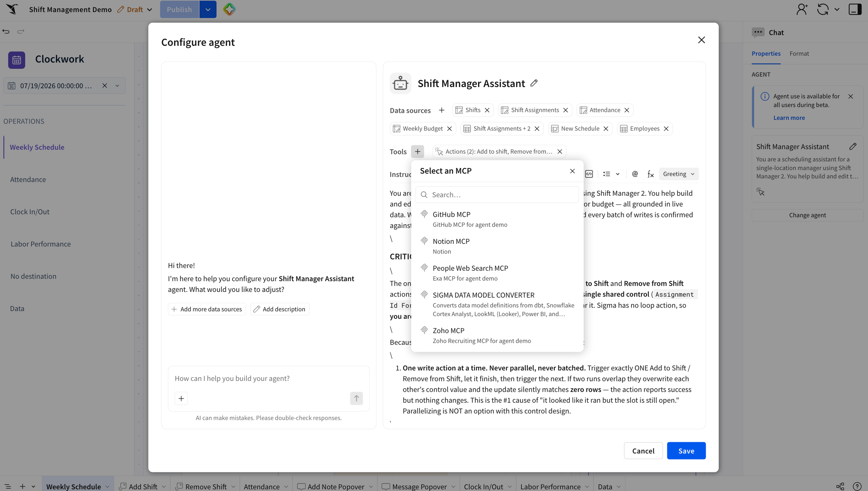Choose People Web Search MCP
This screenshot has width=868, height=491.
coord(497,273)
